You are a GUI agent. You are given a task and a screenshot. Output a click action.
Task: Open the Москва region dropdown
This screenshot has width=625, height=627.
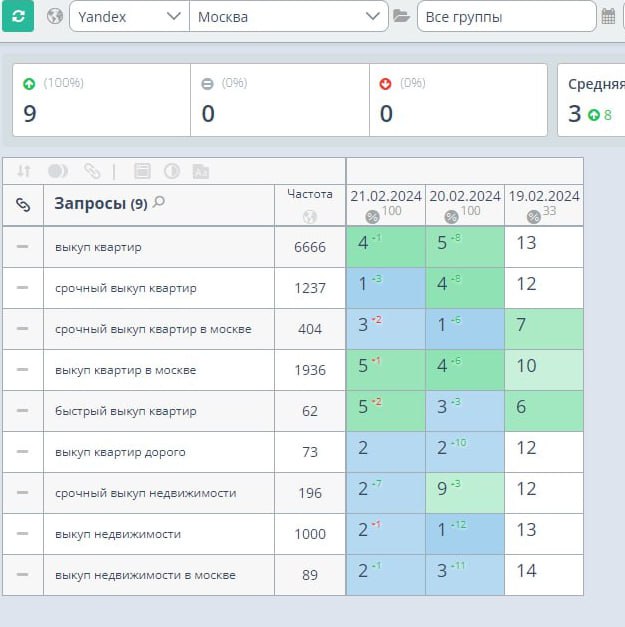(289, 16)
